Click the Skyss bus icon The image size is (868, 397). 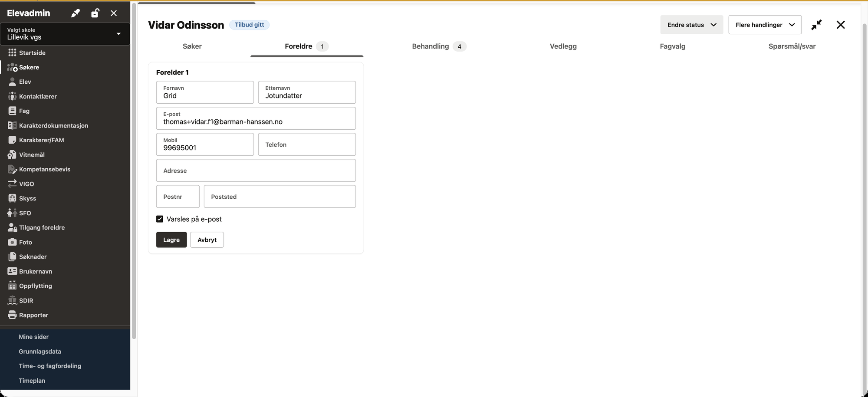12,198
